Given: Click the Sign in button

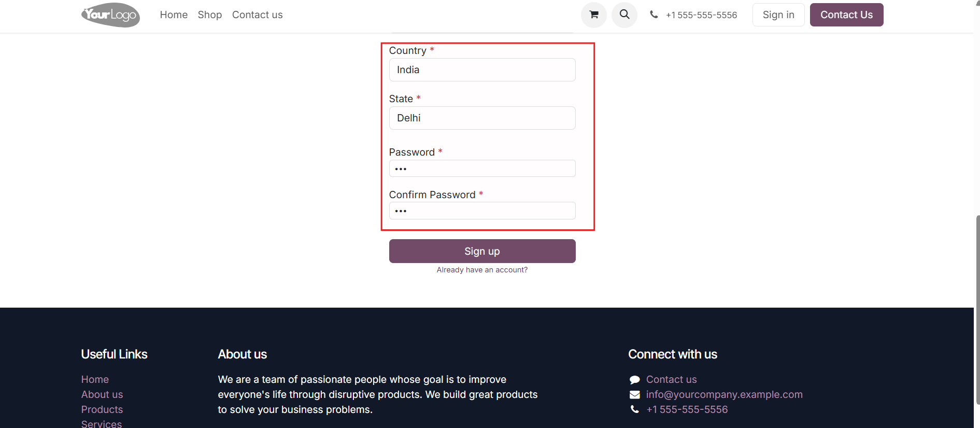Looking at the screenshot, I should [x=778, y=15].
